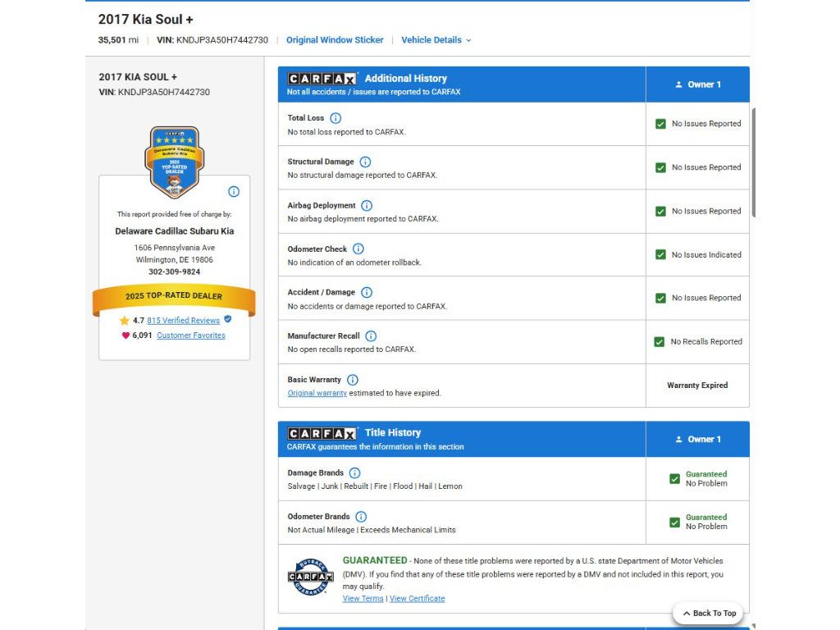Open the Original warranty link
This screenshot has height=630, width=840.
pos(317,393)
